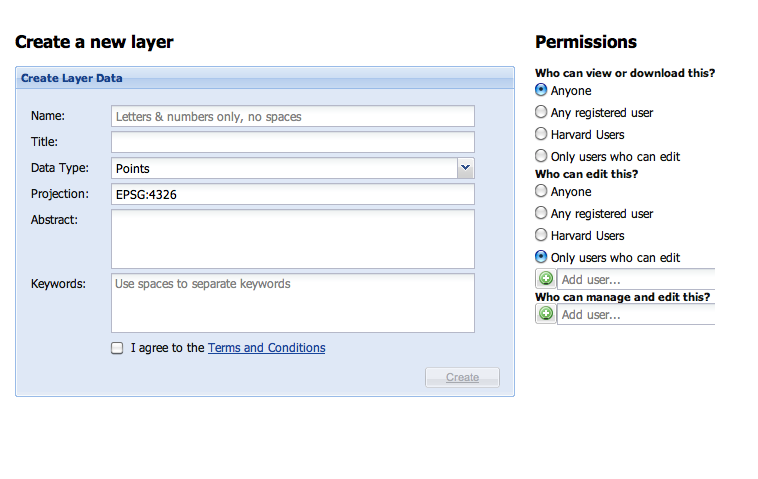Check the Terms and Conditions agreement box

(118, 348)
